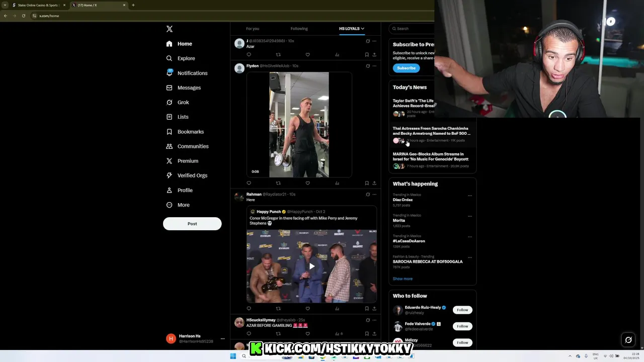Click Show more under What's happening

coord(403,279)
